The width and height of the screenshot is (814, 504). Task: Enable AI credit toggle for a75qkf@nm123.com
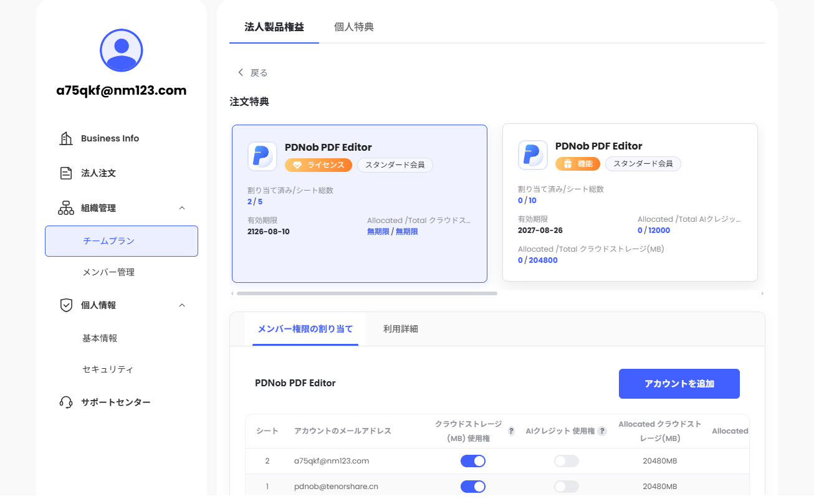(567, 461)
